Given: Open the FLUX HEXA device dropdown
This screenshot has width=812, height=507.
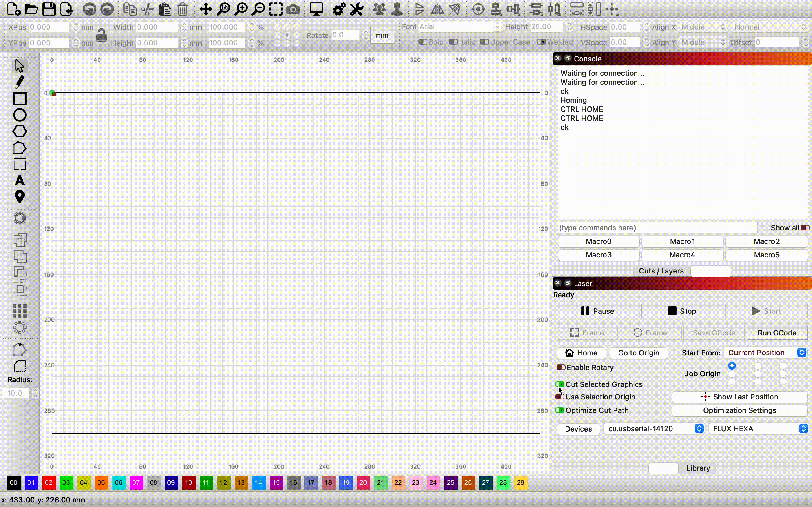Looking at the screenshot, I should pyautogui.click(x=759, y=428).
